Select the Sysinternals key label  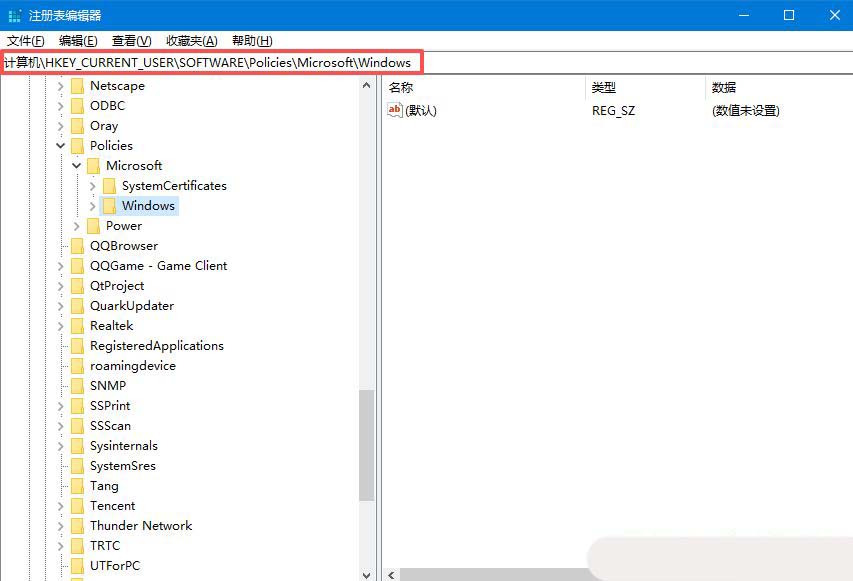tap(124, 446)
